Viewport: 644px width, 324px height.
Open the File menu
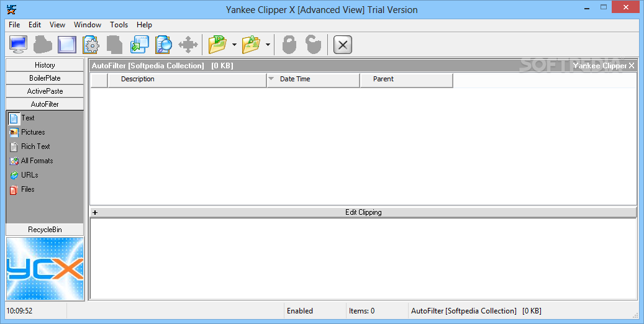(14, 25)
